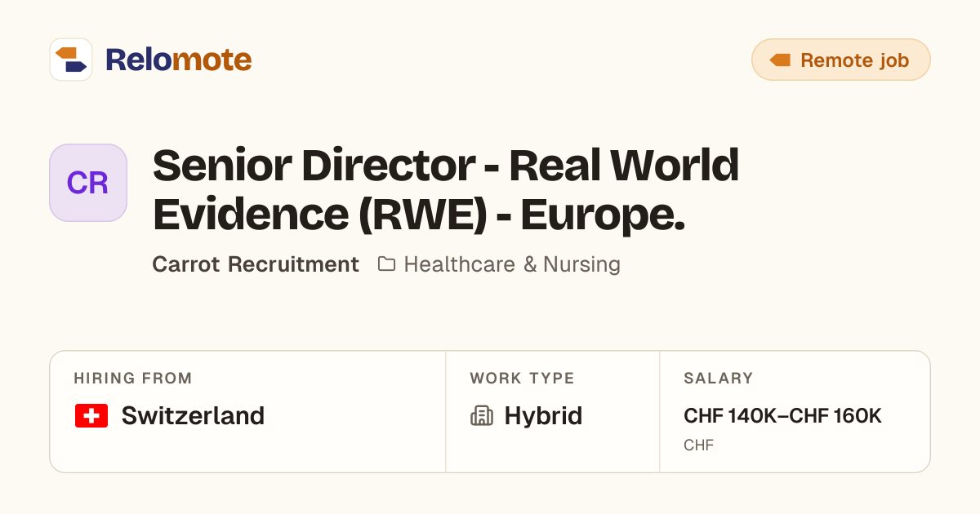Viewport: 980px width, 514px height.
Task: Click the WORK TYPE label
Action: (522, 379)
